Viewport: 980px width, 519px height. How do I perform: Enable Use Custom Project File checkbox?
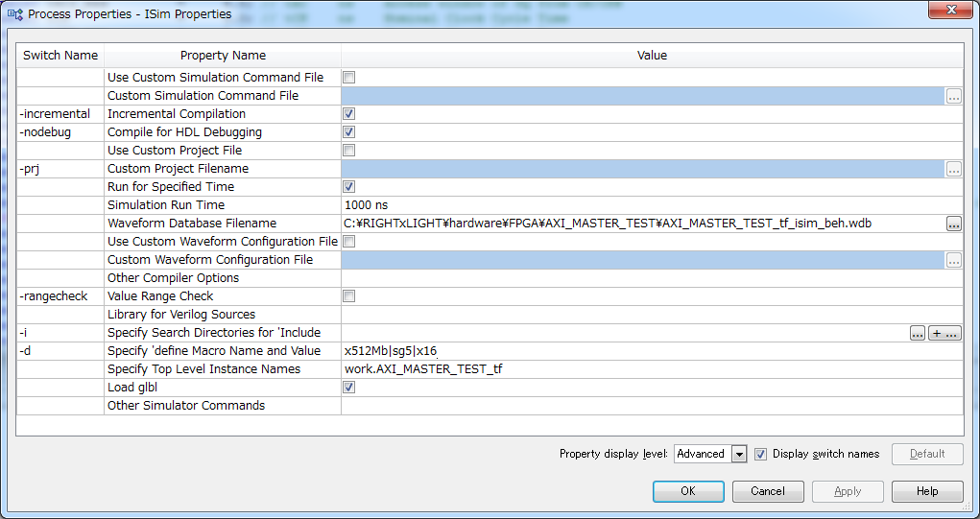coord(349,150)
